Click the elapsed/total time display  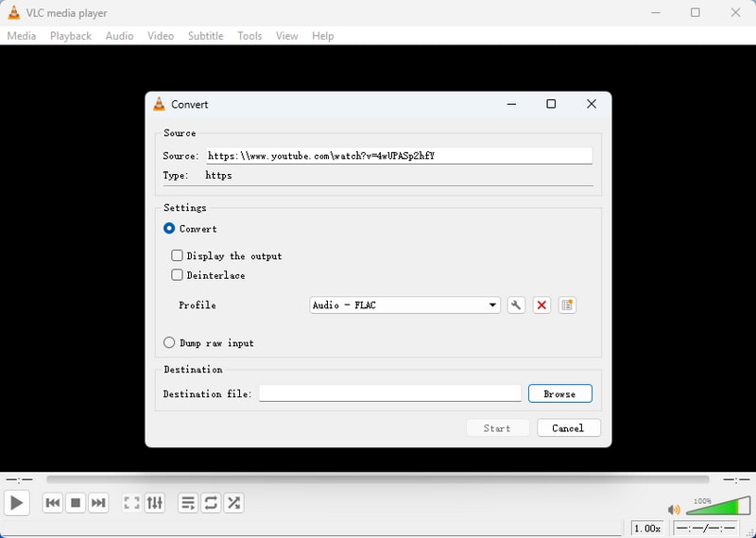pyautogui.click(x=706, y=529)
